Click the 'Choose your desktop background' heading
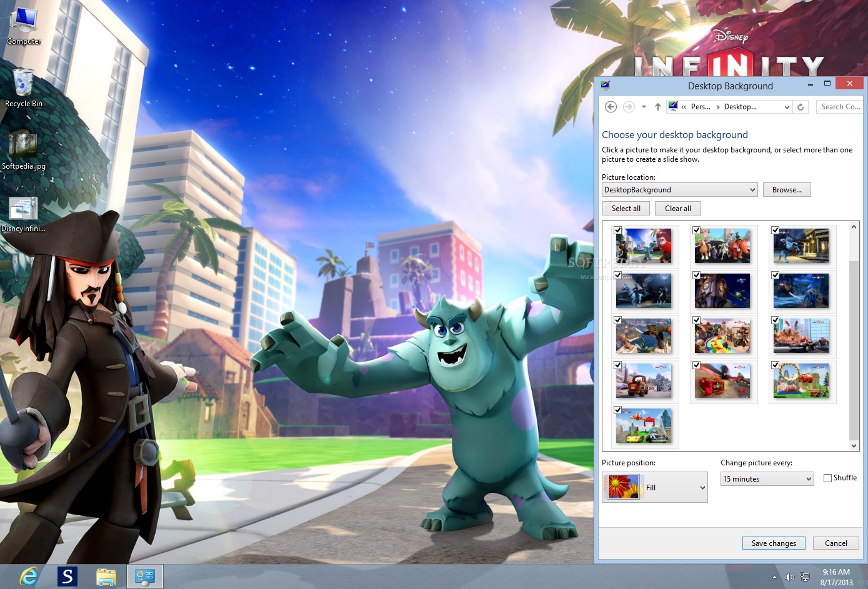868x589 pixels. click(x=675, y=135)
